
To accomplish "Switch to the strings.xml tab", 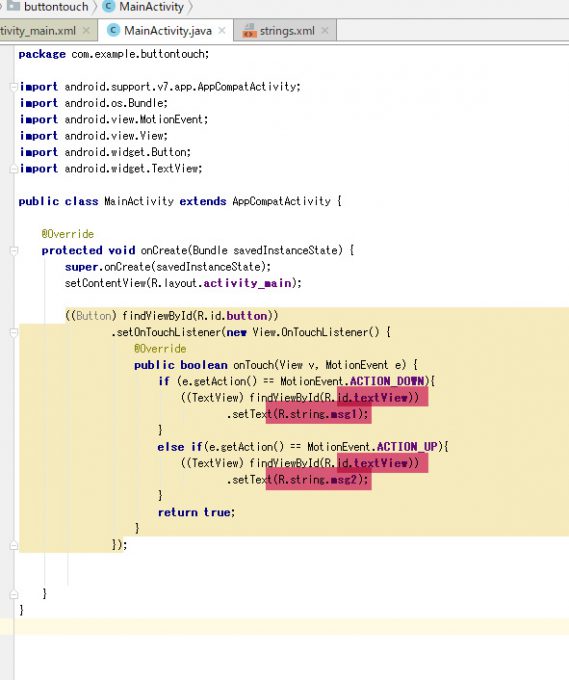I will point(285,30).
